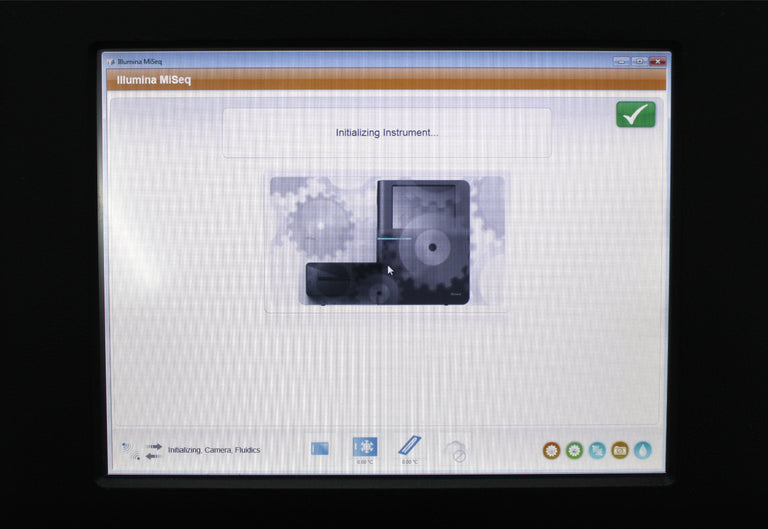The width and height of the screenshot is (768, 529).
Task: Close the Illumina MiSeq window
Action: [x=657, y=61]
